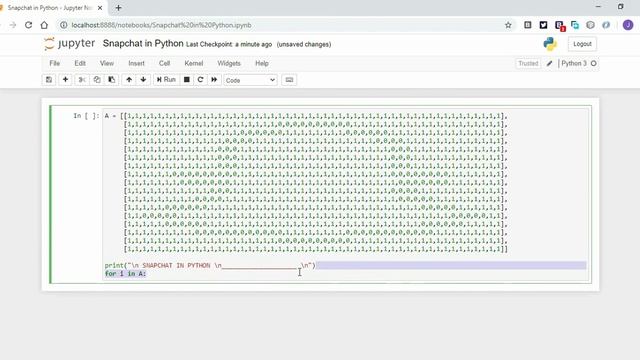Image resolution: width=640 pixels, height=360 pixels.
Task: Close the Snapchat in Python tab
Action: coord(100,8)
